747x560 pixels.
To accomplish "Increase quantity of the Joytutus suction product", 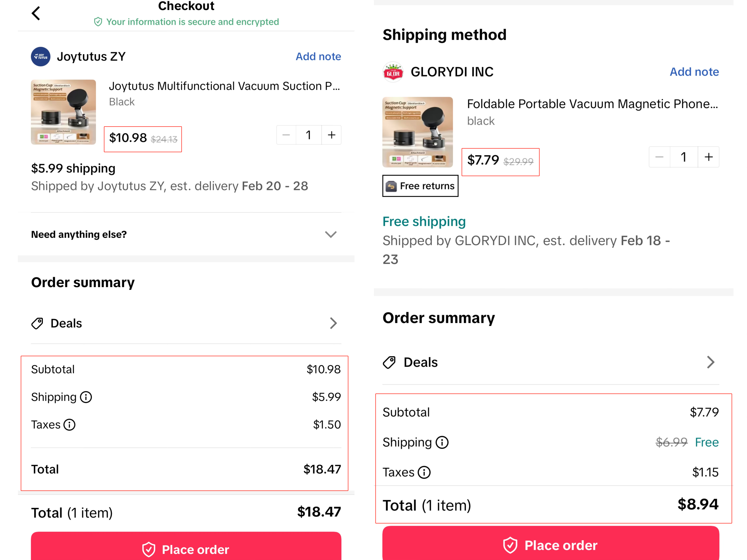I will [332, 135].
